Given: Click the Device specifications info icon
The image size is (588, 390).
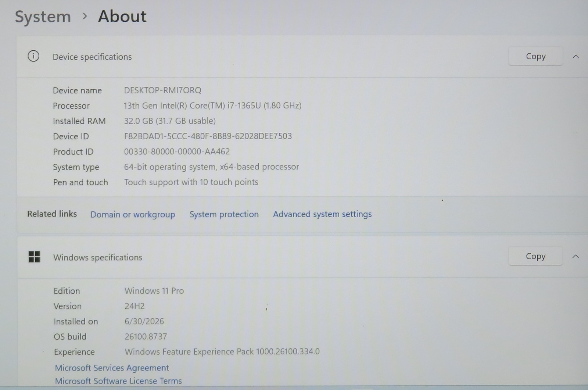Looking at the screenshot, I should (33, 56).
